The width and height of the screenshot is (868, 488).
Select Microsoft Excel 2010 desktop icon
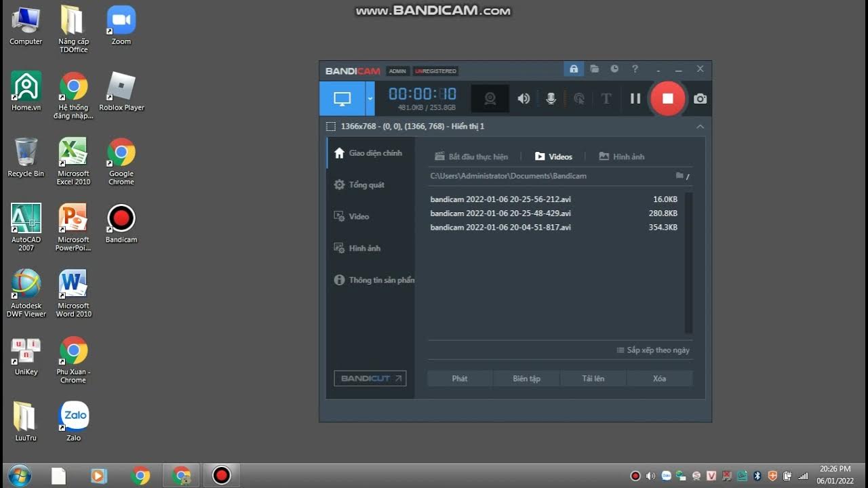click(73, 161)
